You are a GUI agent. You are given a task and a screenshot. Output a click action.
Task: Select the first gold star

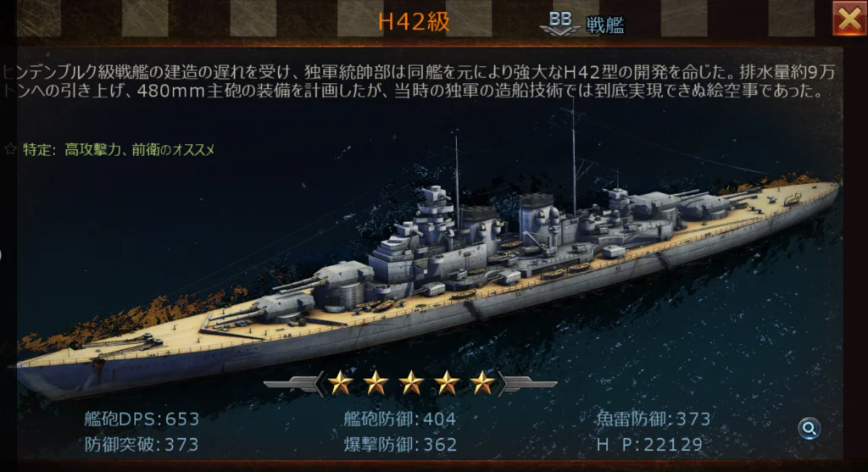[x=341, y=382]
